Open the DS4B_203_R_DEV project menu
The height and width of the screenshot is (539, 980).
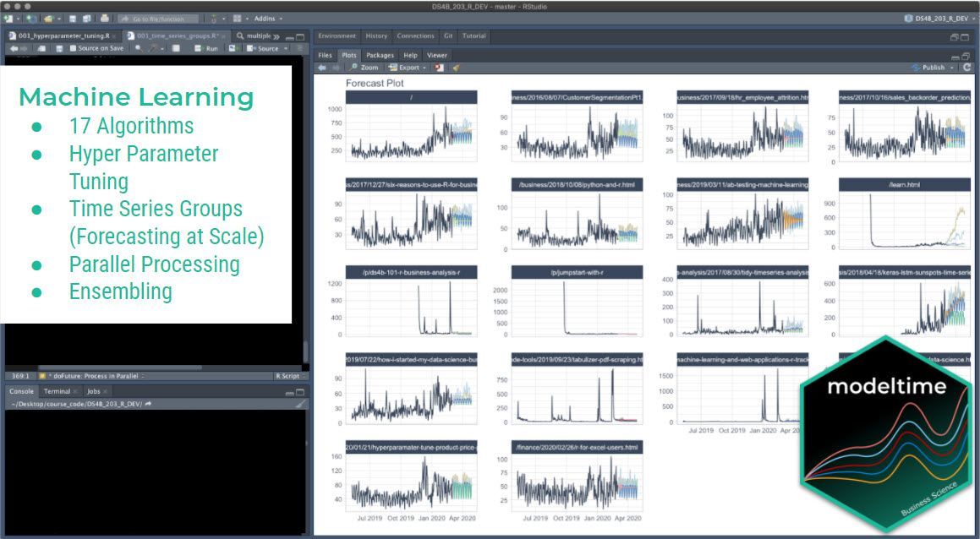pyautogui.click(x=939, y=19)
